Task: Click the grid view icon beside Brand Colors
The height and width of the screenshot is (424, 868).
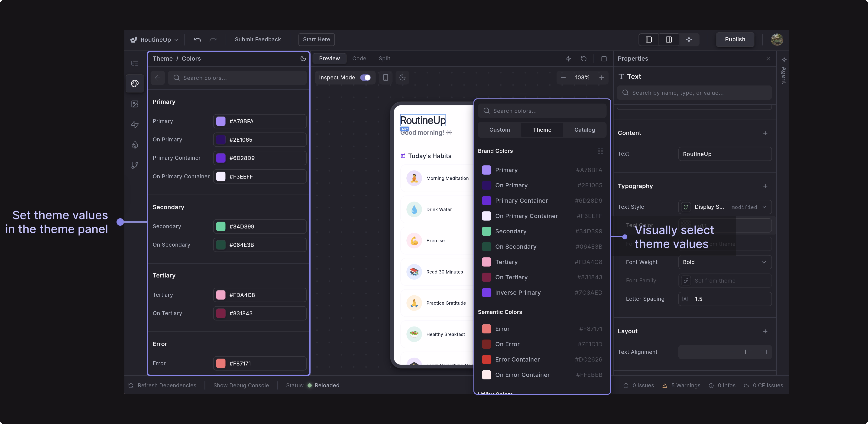Action: pos(600,151)
